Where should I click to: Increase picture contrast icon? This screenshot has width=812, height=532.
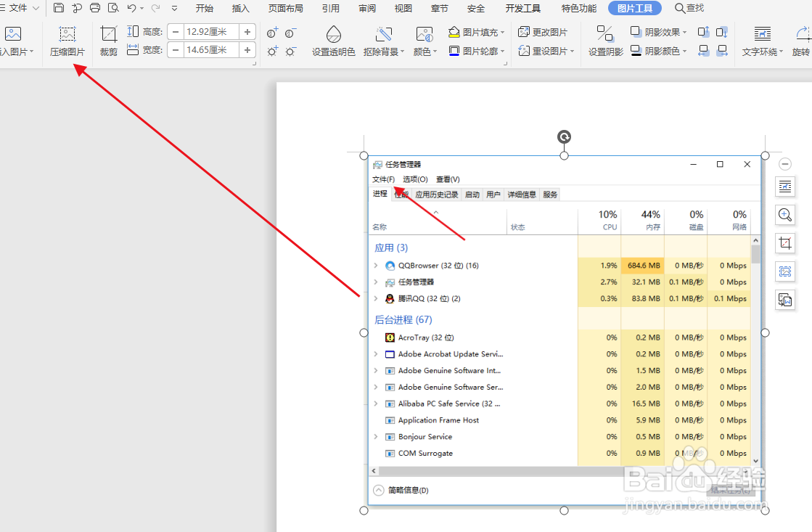click(x=272, y=33)
